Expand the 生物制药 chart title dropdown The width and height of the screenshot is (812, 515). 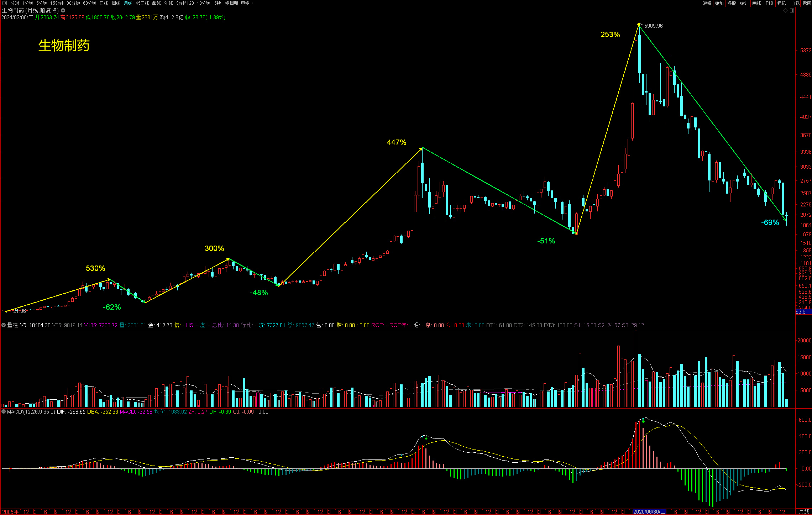point(63,11)
